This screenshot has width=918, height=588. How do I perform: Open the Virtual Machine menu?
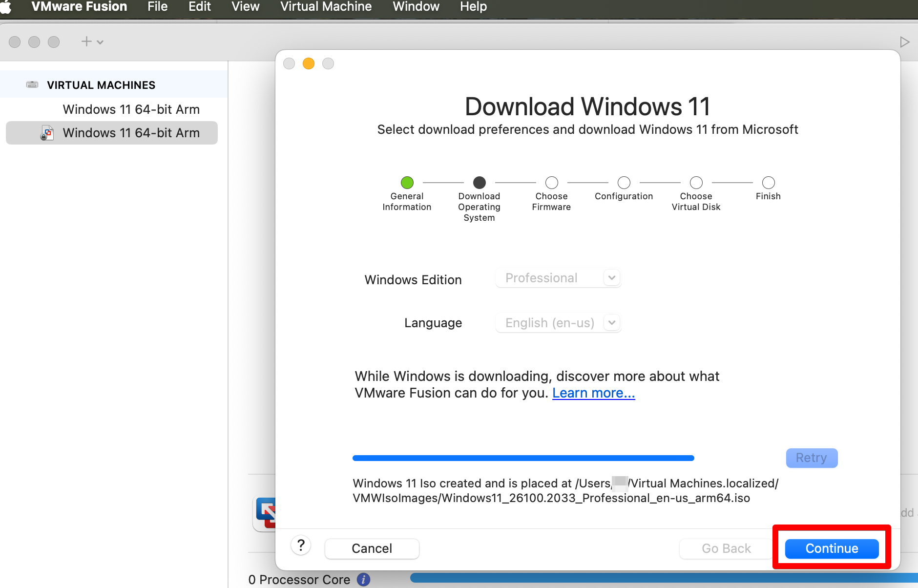(x=326, y=7)
